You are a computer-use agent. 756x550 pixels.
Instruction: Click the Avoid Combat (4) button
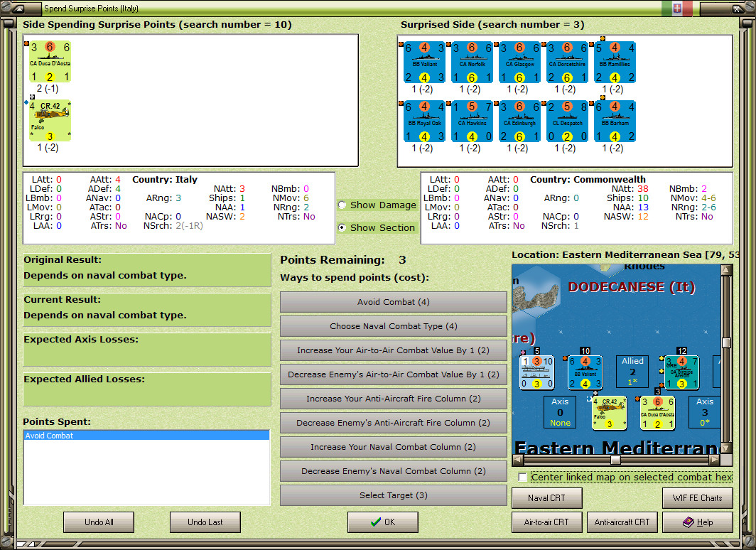(394, 302)
